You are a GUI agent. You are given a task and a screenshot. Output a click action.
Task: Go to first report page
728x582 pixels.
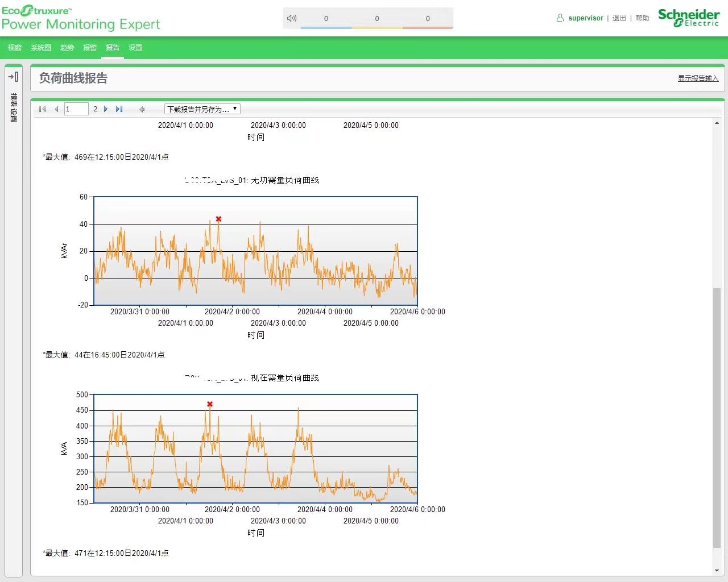tap(42, 109)
